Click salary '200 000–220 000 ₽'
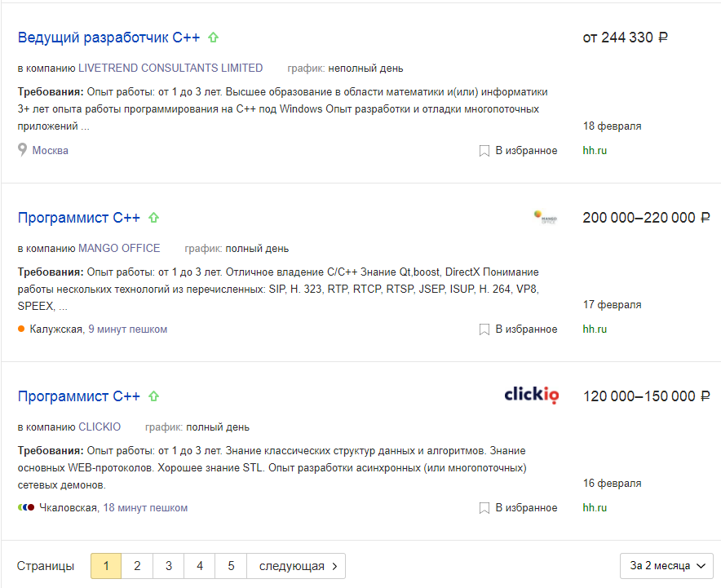 (647, 218)
